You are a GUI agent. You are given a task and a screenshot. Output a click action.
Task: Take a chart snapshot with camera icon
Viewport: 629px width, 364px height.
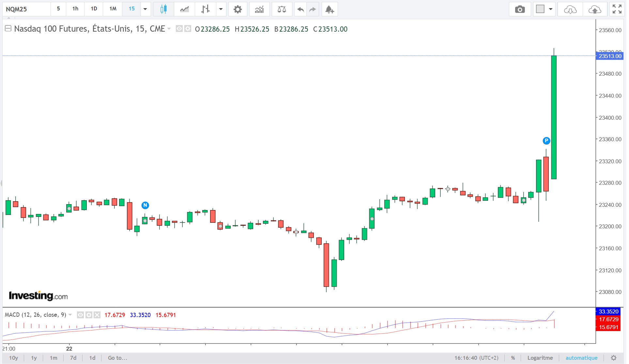click(520, 9)
